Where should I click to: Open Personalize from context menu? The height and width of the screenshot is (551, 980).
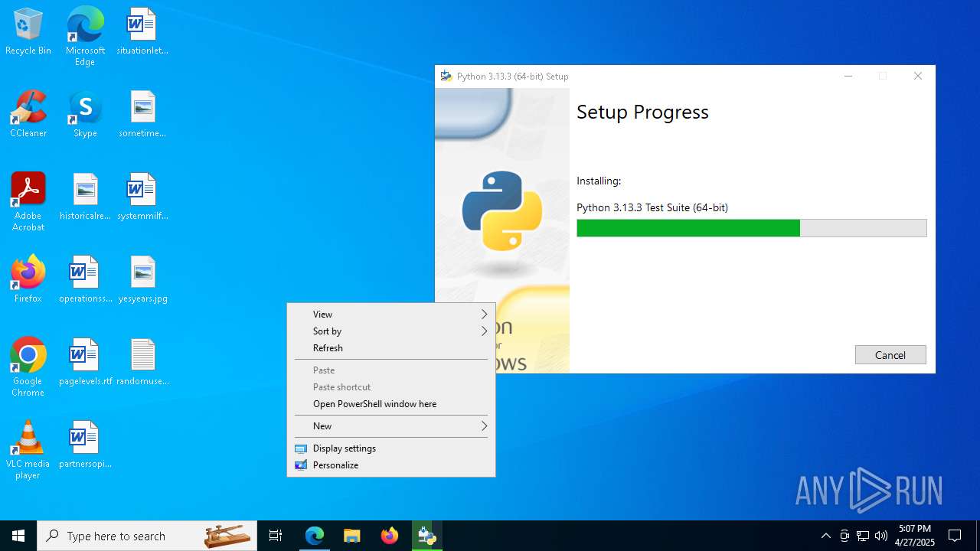pyautogui.click(x=391, y=465)
